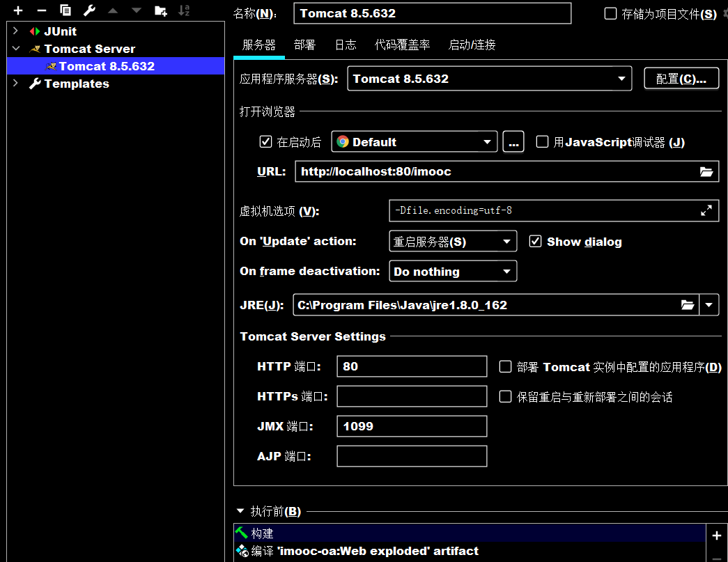Browse URL using folder icon

point(706,172)
